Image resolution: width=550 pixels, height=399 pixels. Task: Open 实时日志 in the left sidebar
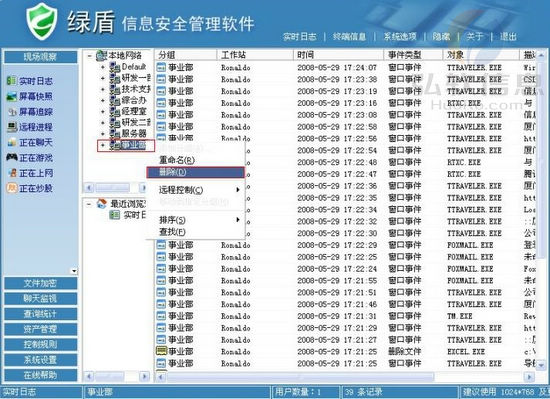point(30,81)
